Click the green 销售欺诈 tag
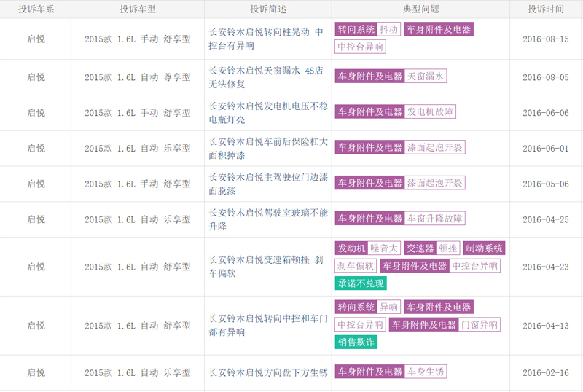The height and width of the screenshot is (392, 583). [x=356, y=342]
